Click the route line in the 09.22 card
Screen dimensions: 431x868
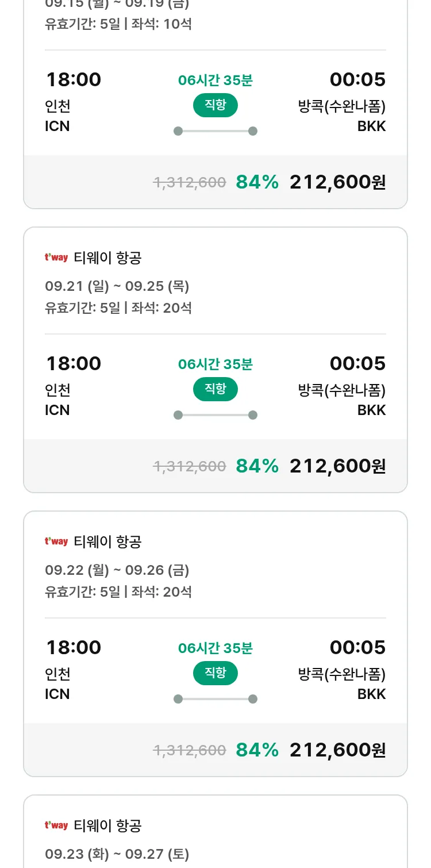click(x=215, y=699)
